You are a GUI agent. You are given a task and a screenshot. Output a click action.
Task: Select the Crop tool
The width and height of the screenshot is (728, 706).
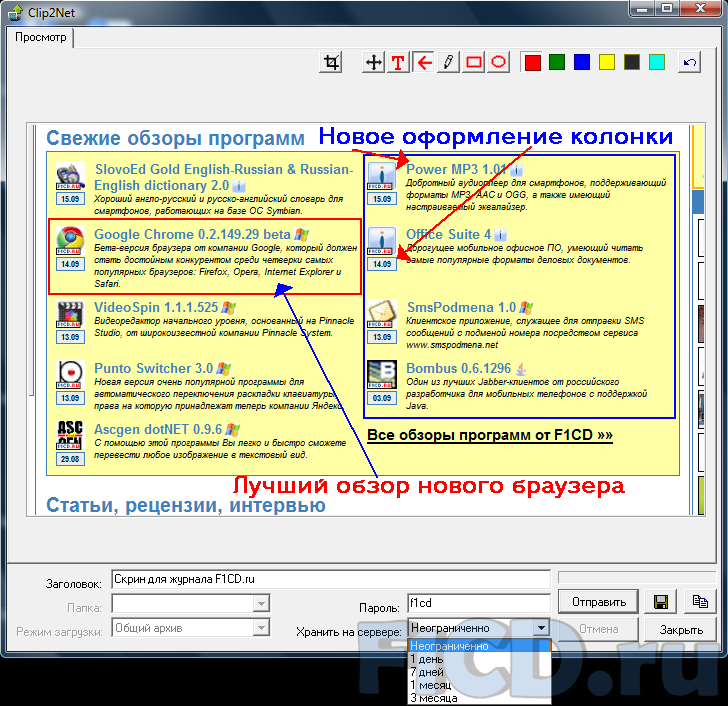(x=331, y=62)
